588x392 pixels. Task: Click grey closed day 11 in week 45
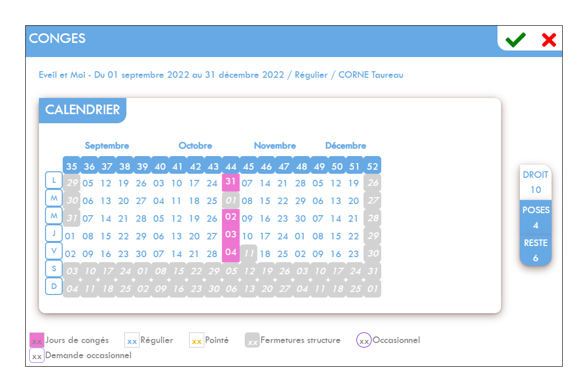pyautogui.click(x=249, y=253)
